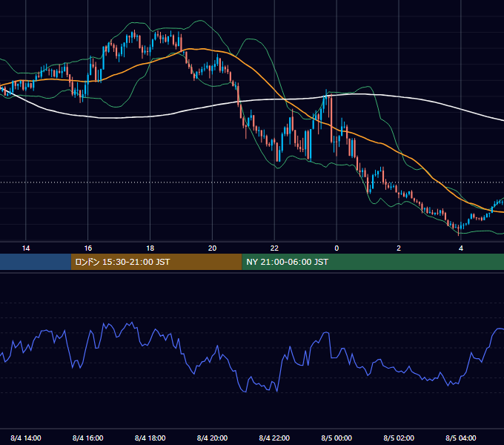
Task: Click the 20 hour axis label
Action: [x=212, y=248]
